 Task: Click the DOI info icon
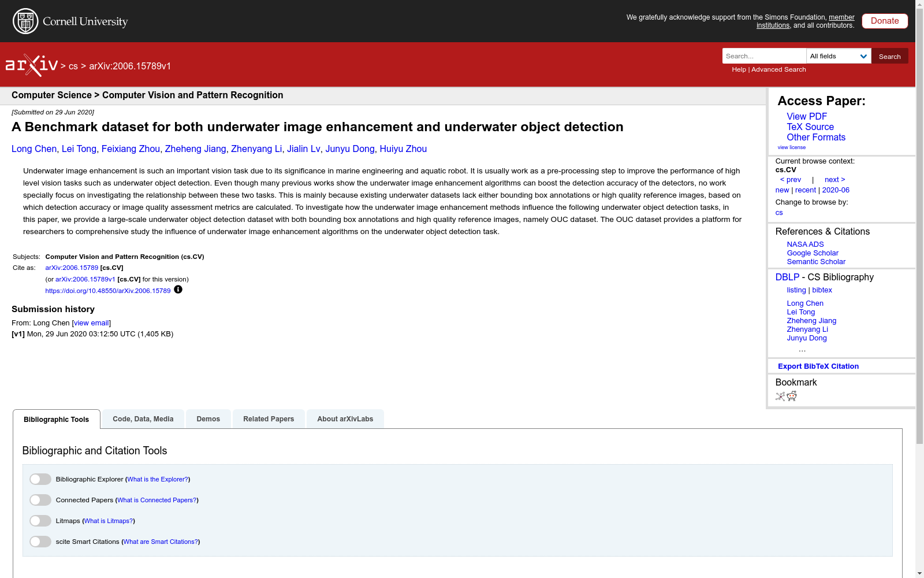[178, 290]
